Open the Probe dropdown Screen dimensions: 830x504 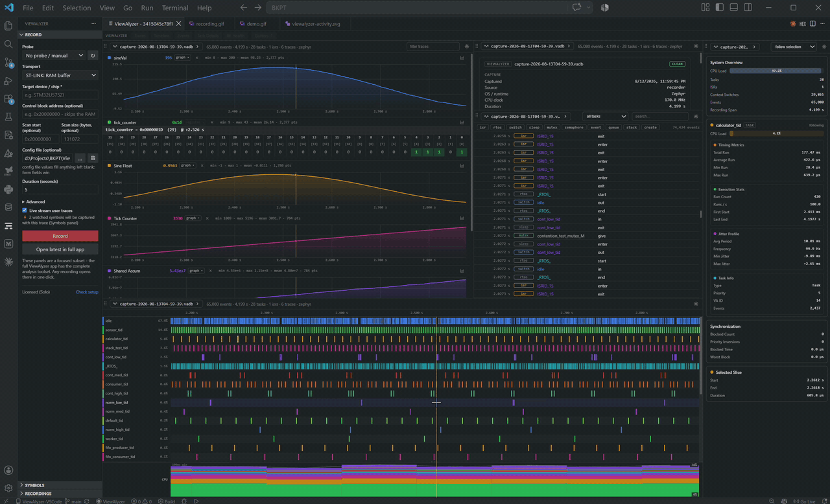click(54, 56)
